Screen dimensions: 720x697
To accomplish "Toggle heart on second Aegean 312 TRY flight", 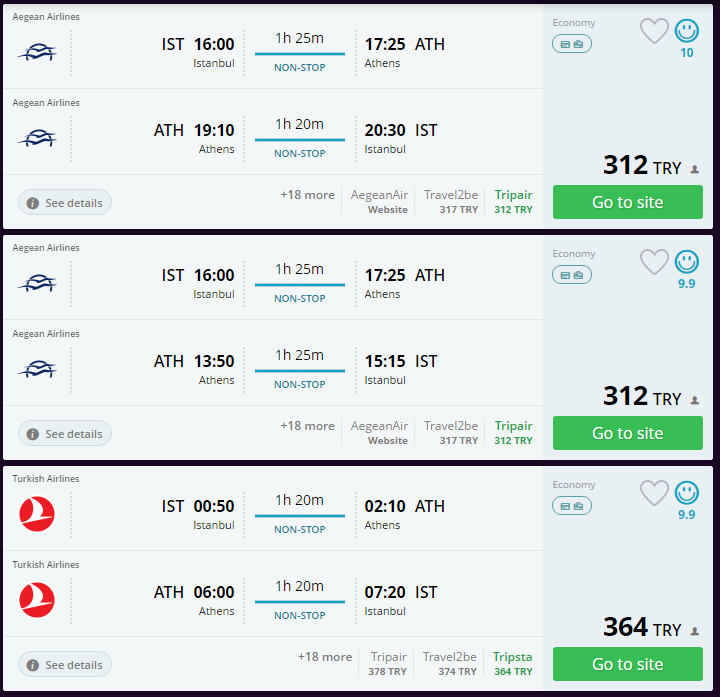I will [654, 262].
